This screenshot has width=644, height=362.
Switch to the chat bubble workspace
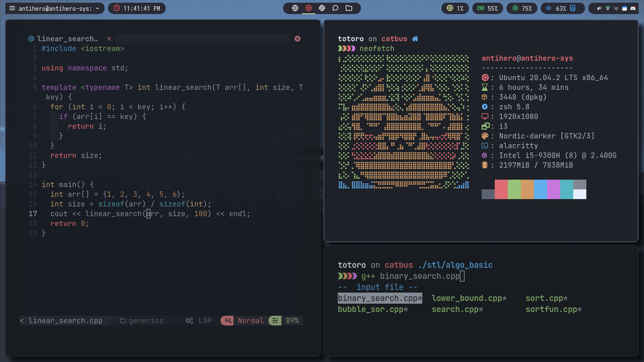click(x=335, y=8)
